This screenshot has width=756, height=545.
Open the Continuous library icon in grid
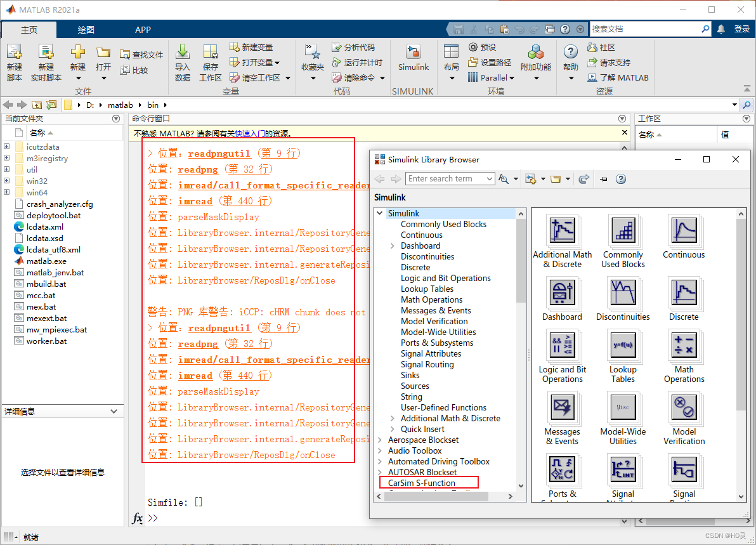684,237
